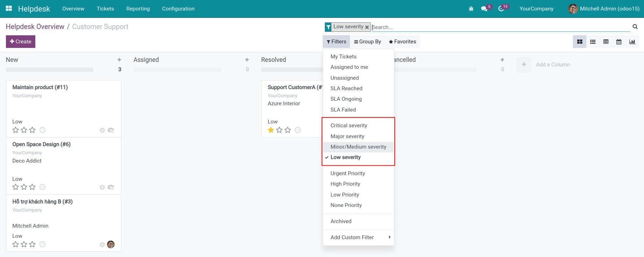This screenshot has height=257, width=644.
Task: Switch to calendar view
Action: coord(619,42)
